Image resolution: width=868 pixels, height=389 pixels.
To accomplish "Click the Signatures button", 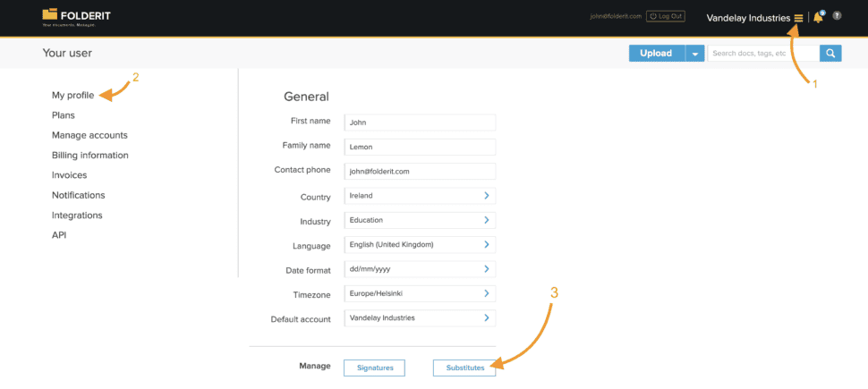I will pyautogui.click(x=374, y=368).
